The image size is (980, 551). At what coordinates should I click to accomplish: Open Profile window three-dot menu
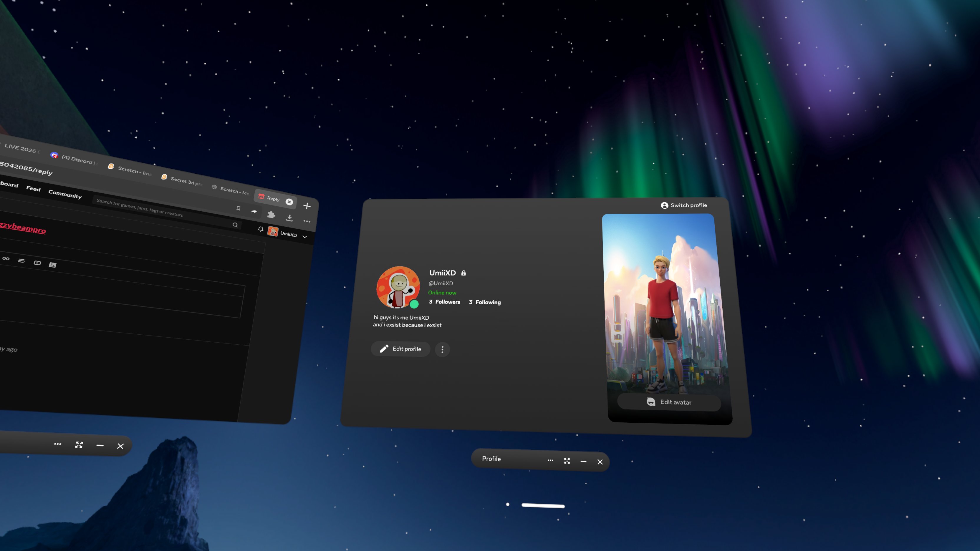coord(550,461)
